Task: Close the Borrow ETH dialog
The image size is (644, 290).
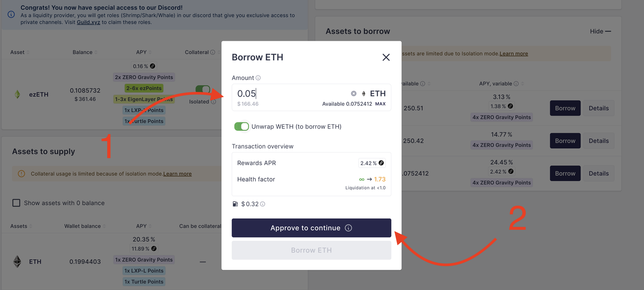Action: tap(386, 57)
